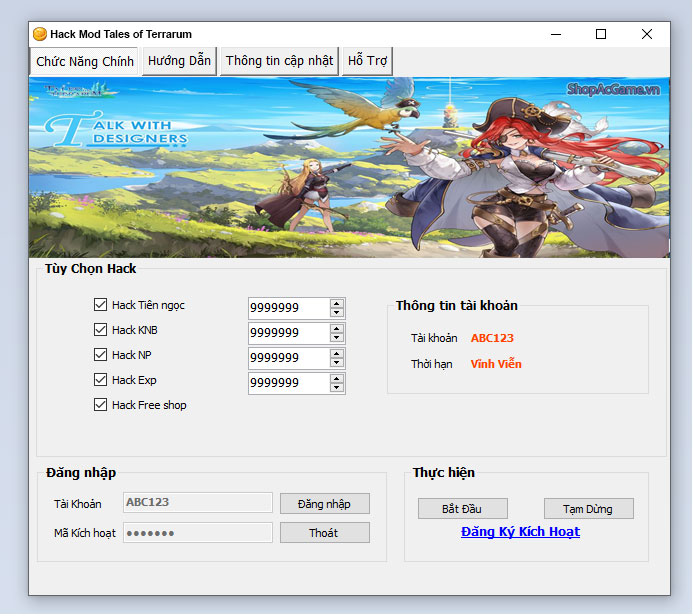The width and height of the screenshot is (693, 616).
Task: Decrease the Hack Exp value with down arrow
Action: pos(336,388)
